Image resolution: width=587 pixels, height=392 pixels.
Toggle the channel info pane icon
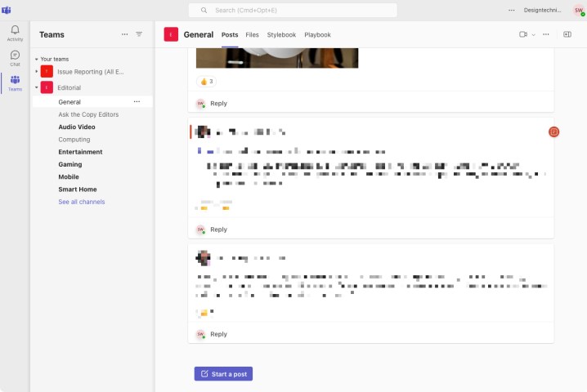pyautogui.click(x=567, y=34)
